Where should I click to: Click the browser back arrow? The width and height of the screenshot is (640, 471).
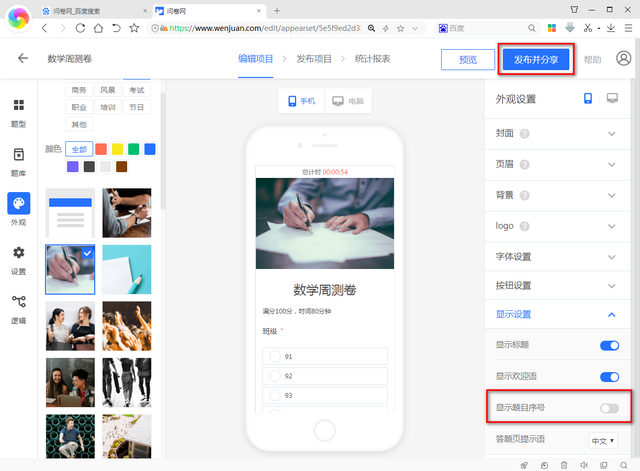click(45, 28)
